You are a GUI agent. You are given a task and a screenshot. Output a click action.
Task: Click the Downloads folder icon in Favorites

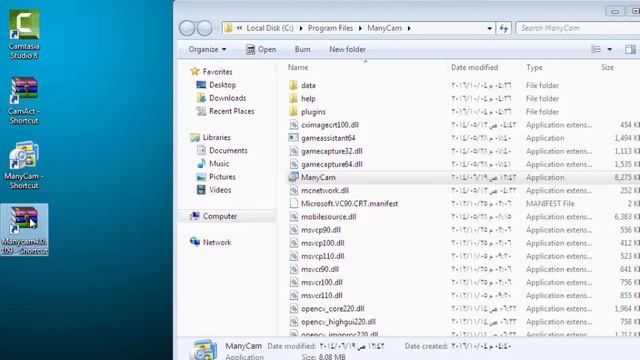pos(201,98)
